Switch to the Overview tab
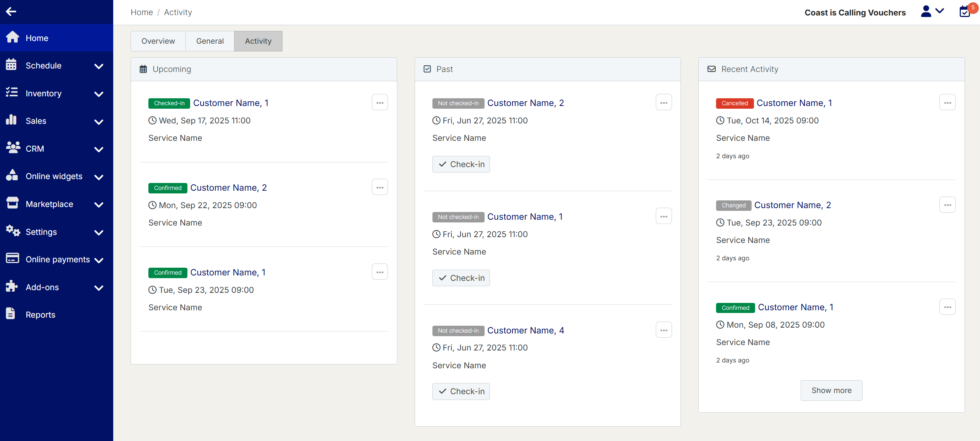Viewport: 980px width, 441px height. [158, 41]
